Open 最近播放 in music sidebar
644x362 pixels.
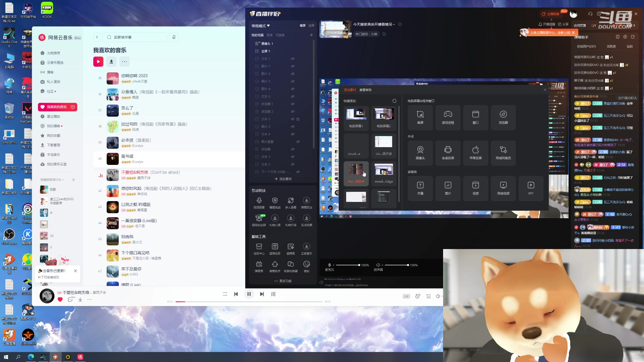point(53,116)
